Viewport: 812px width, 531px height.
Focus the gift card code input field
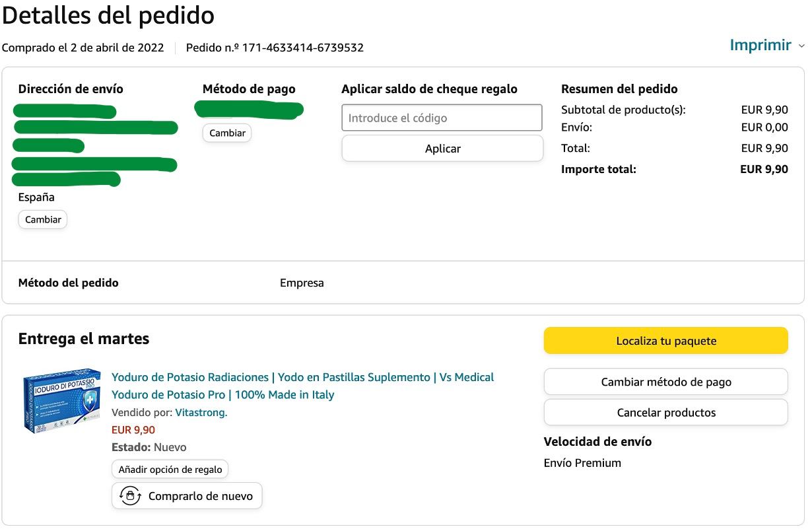442,118
